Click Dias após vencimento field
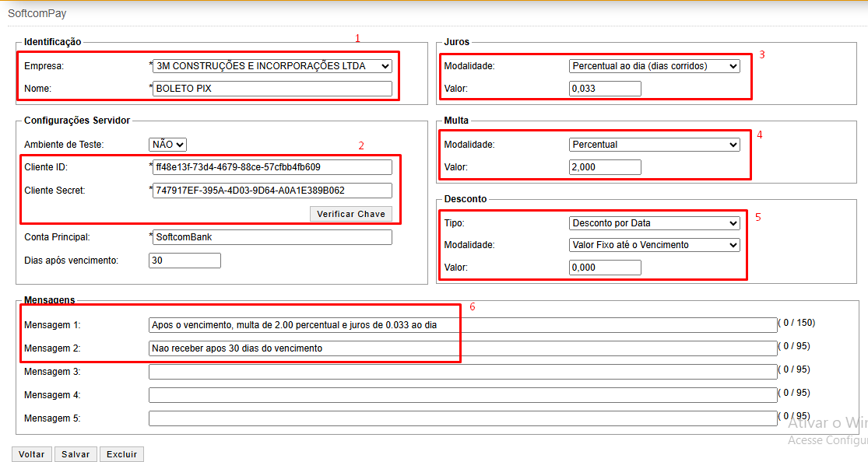 (184, 261)
